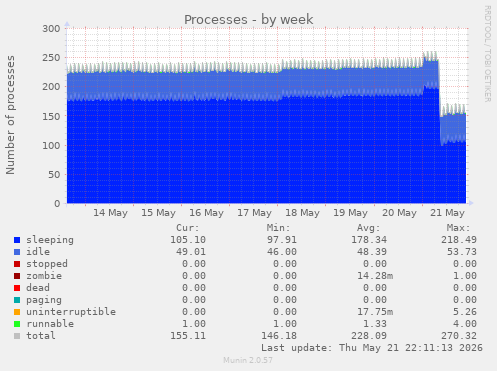This screenshot has height=371, width=497.
Task: Select the 'idle' legend label
Action: 38,252
